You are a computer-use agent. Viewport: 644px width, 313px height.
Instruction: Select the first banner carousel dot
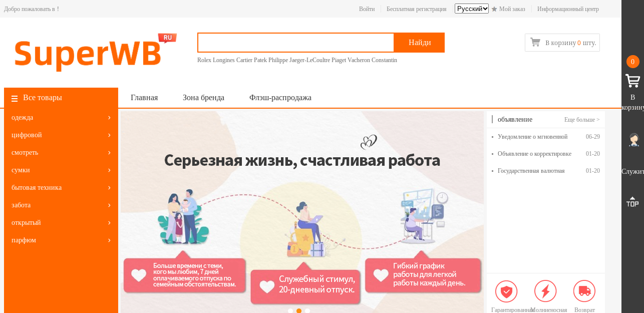pos(290,311)
